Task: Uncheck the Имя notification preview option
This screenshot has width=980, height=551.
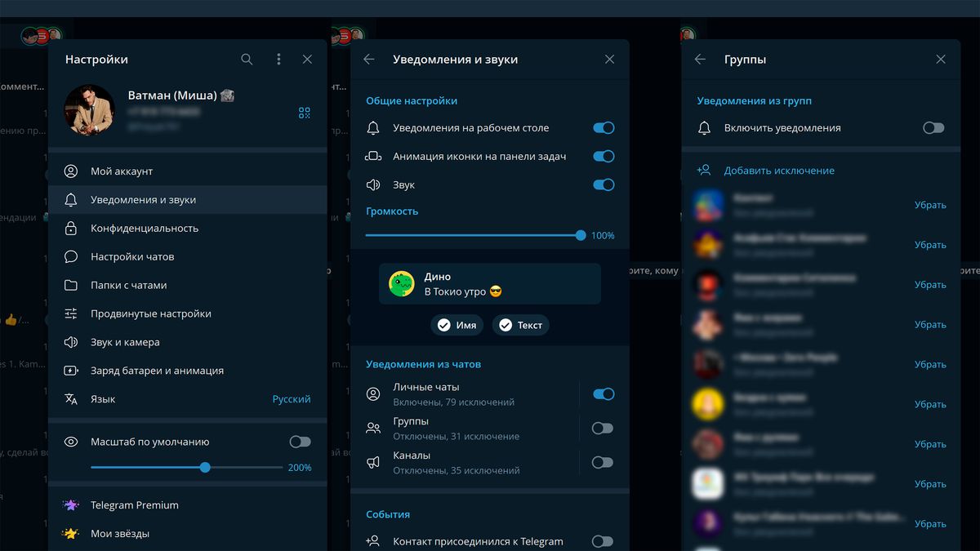Action: (457, 324)
